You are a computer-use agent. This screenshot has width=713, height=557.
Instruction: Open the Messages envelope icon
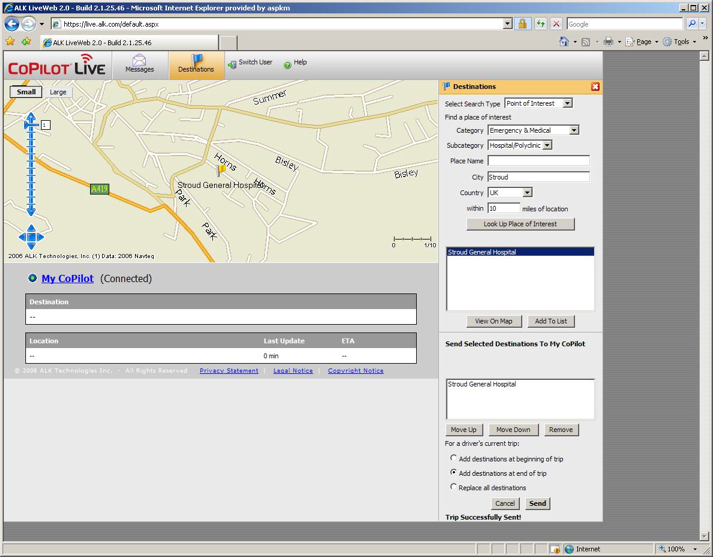coord(139,60)
